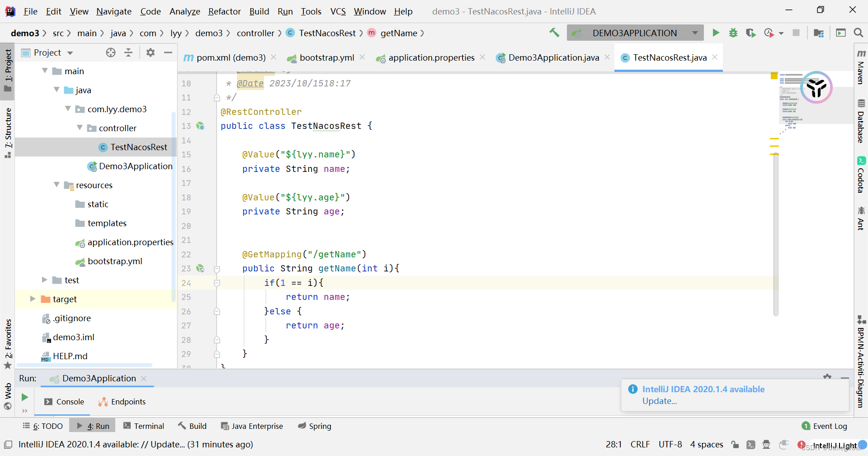Change the UTF-8 file encoding
Image resolution: width=868 pixels, height=456 pixels.
point(670,445)
